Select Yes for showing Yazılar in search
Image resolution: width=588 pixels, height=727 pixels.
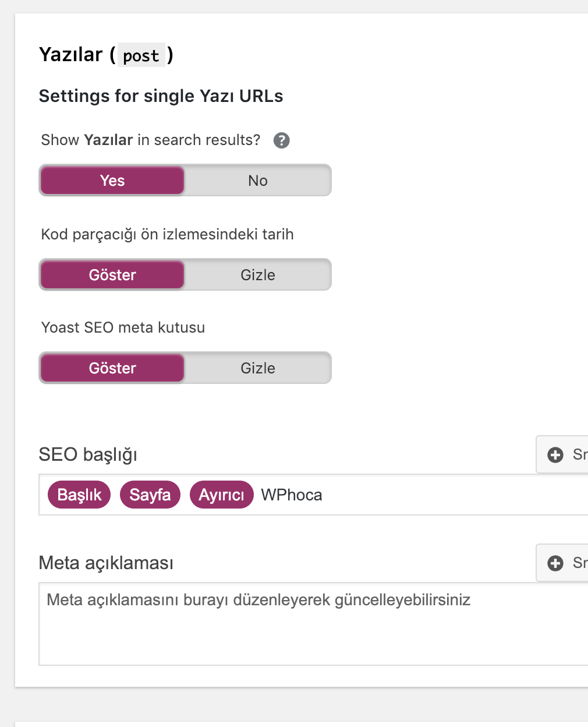[x=112, y=181]
